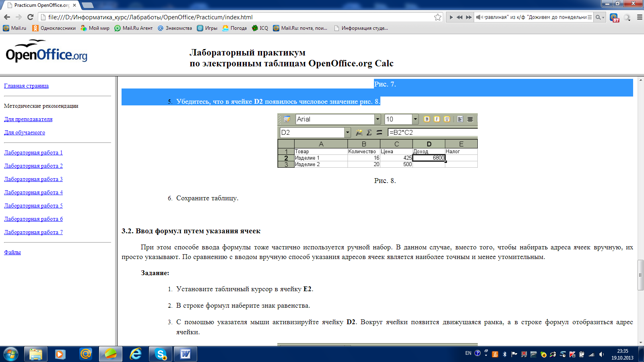Image resolution: width=644 pixels, height=362 pixels.
Task: Click the Underline icon in the figure
Action: point(447,119)
